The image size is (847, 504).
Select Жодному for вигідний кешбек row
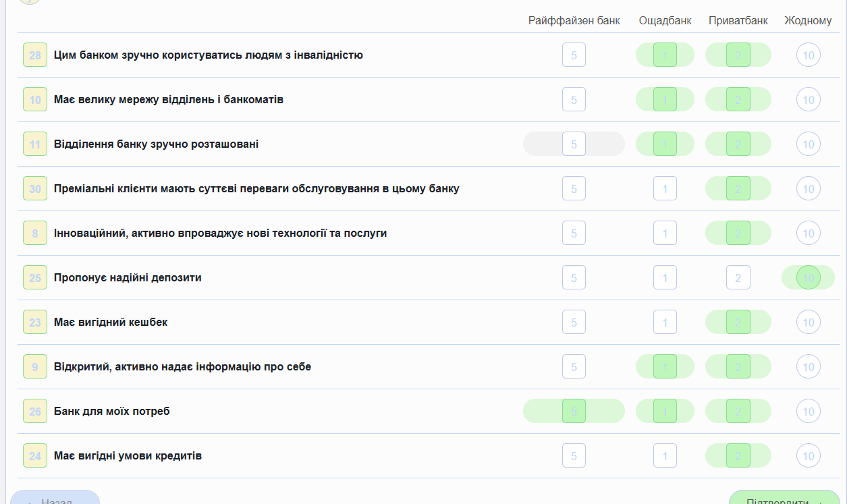point(809,322)
